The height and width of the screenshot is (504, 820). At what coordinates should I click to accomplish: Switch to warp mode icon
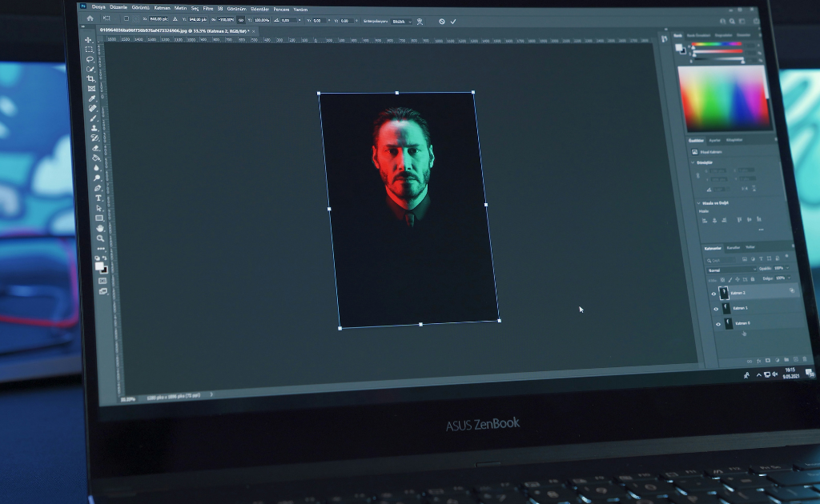pyautogui.click(x=420, y=22)
